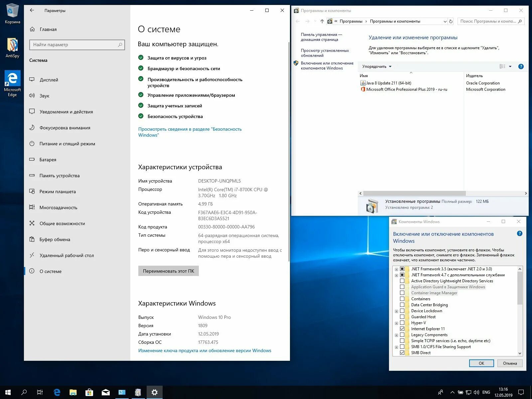The height and width of the screenshot is (399, 532).
Task: Toggle .NET Framework 4.7 checkbox
Action: 402,275
